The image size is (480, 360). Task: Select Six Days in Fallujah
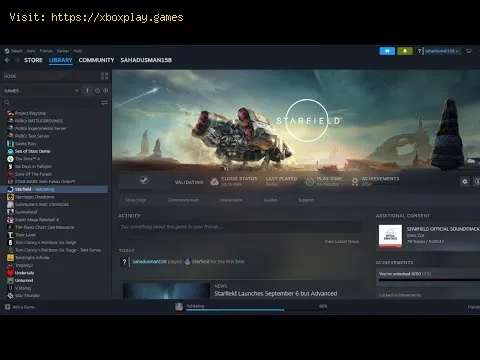[33, 166]
